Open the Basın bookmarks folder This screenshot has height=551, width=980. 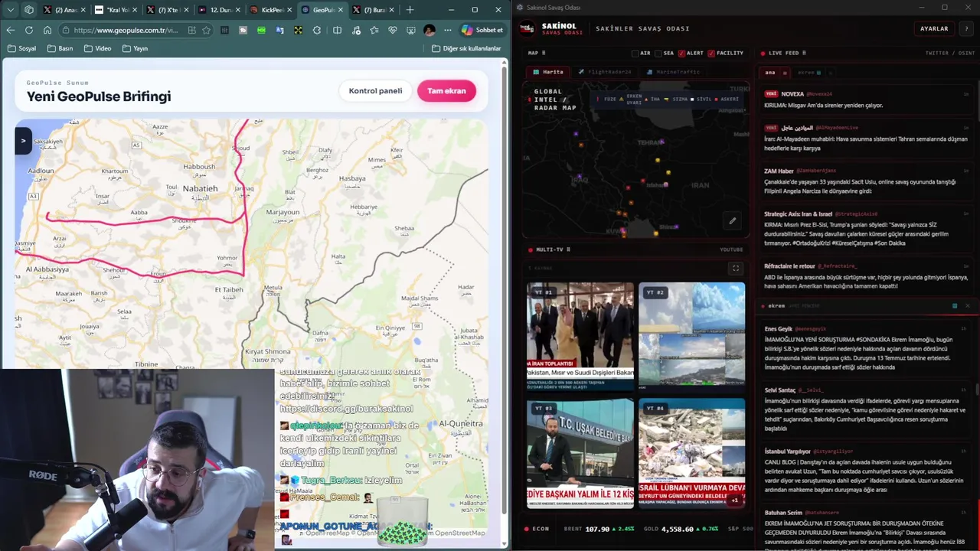pyautogui.click(x=60, y=48)
